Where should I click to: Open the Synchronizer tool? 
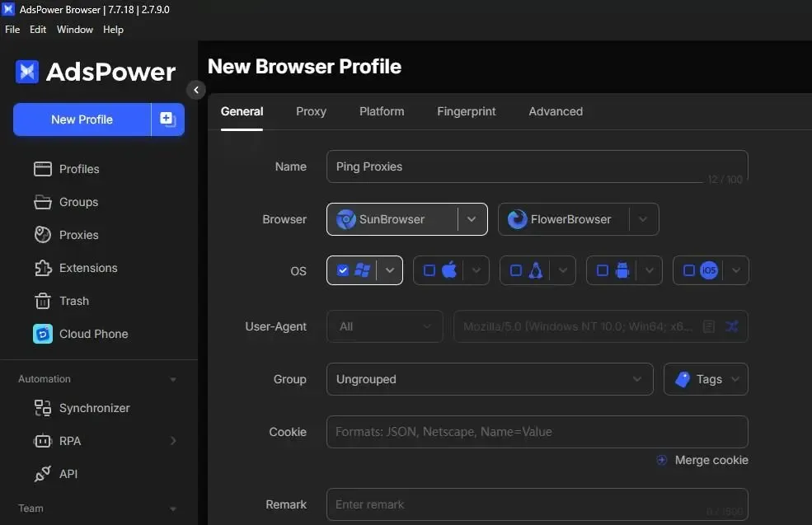coord(96,408)
